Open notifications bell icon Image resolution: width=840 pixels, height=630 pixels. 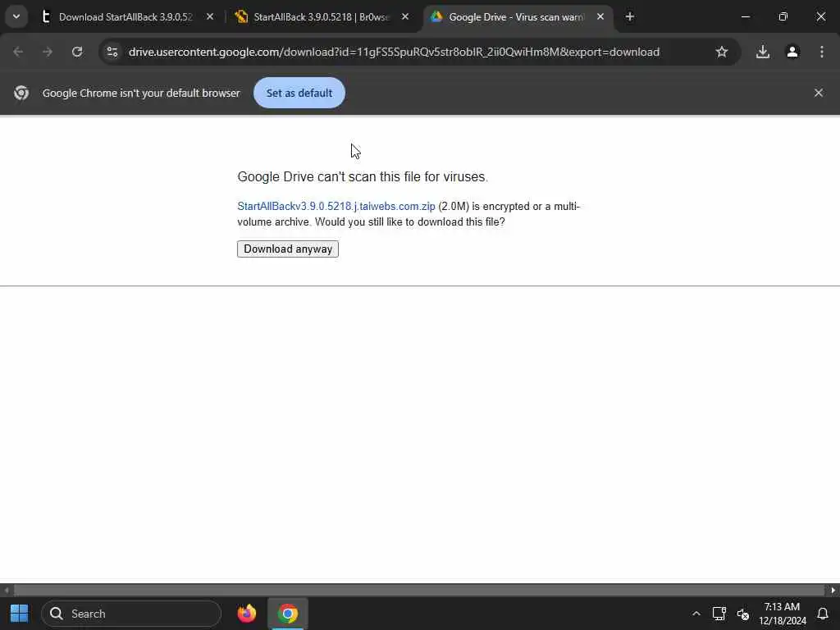point(822,614)
